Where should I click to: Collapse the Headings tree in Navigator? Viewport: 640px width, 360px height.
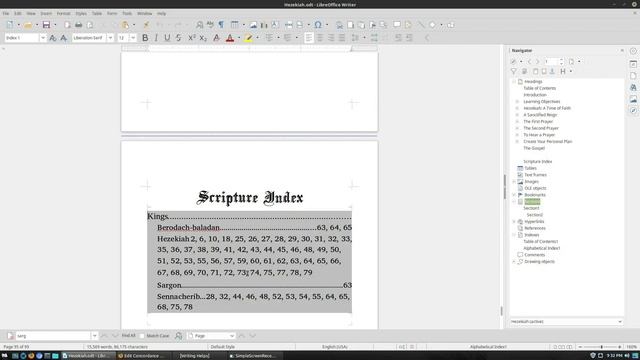click(514, 82)
